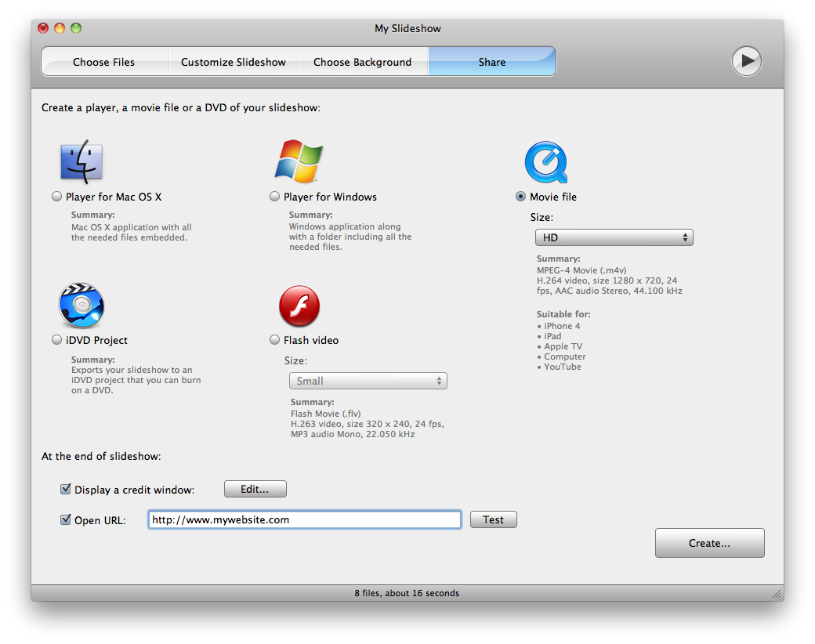Click the red Flash video icon
The height and width of the screenshot is (644, 815).
299,306
